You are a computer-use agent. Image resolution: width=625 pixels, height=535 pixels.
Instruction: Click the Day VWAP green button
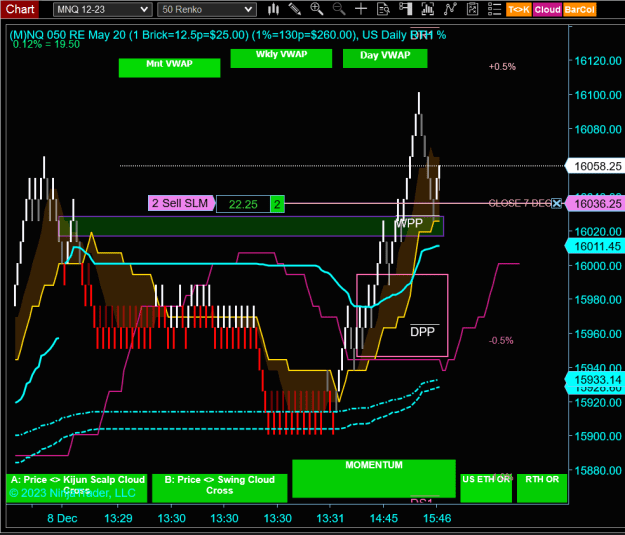coord(385,58)
